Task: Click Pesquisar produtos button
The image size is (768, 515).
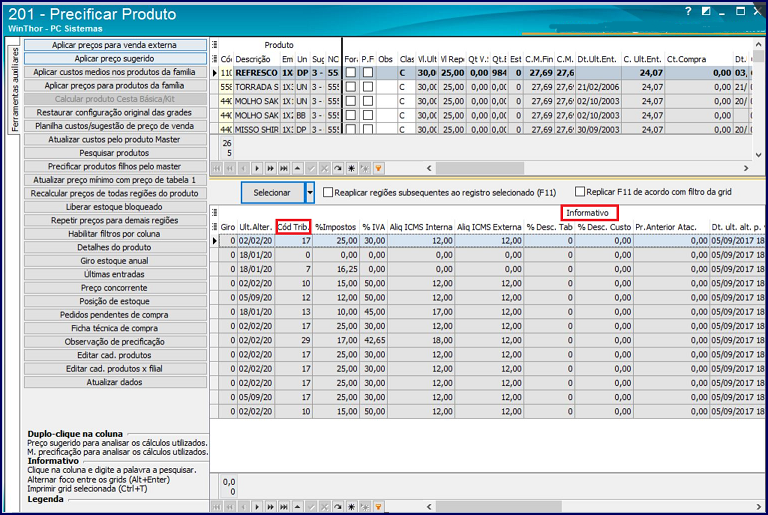Action: click(x=116, y=153)
